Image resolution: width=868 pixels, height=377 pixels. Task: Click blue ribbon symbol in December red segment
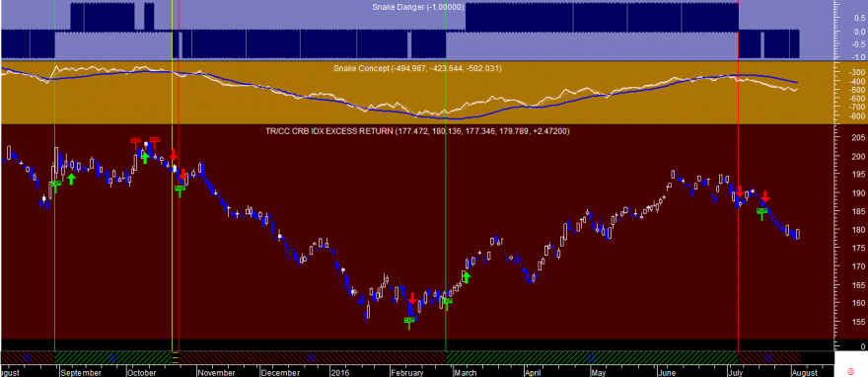click(311, 357)
